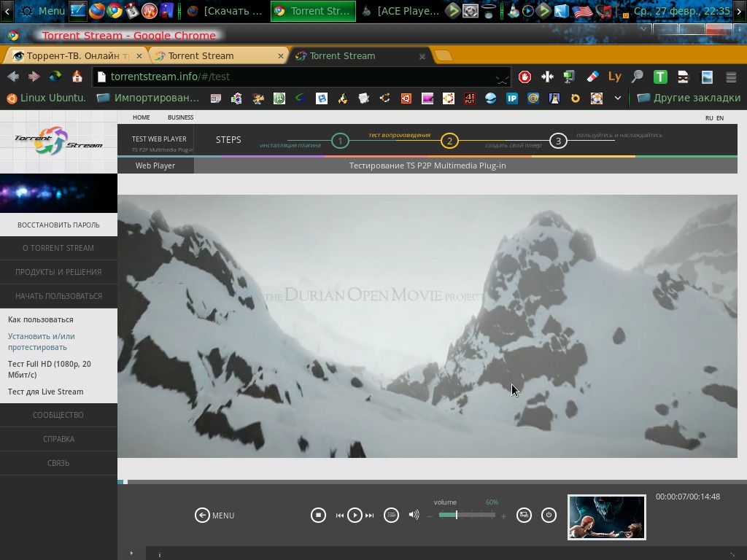Go to the browser home page

point(77,77)
